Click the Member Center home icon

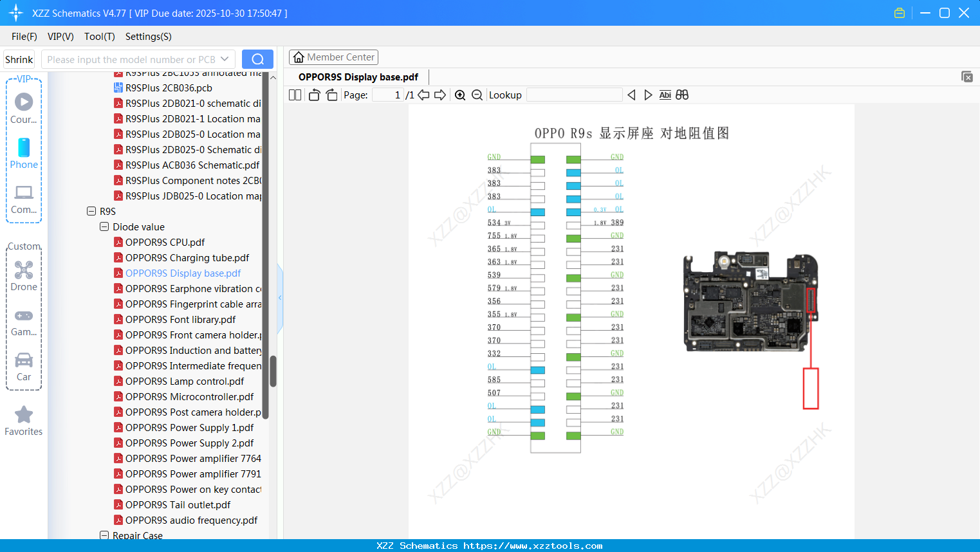click(x=299, y=57)
